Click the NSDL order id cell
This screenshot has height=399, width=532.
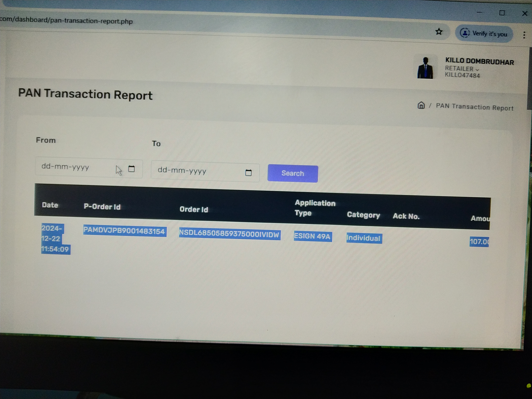click(x=229, y=234)
